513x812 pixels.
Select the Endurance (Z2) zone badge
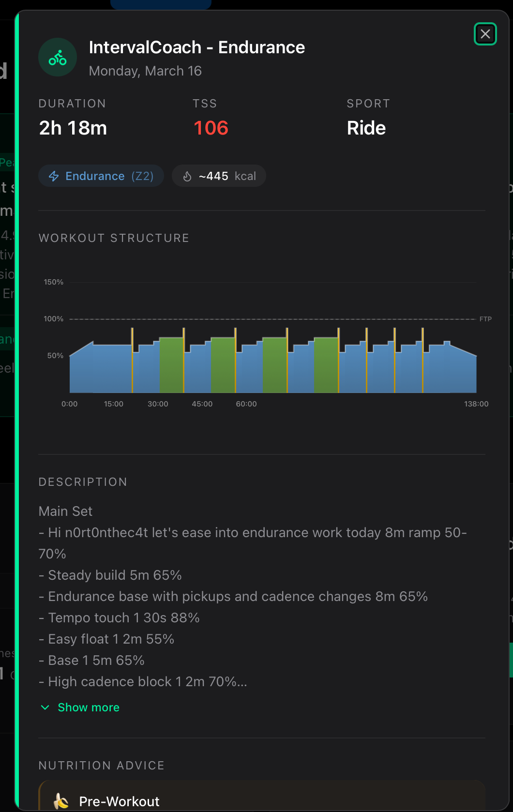(101, 176)
